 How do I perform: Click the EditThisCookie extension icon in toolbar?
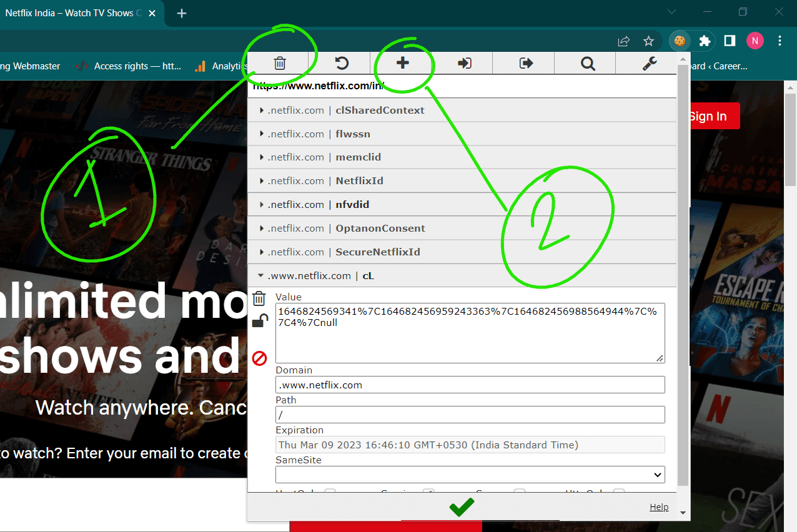coord(680,41)
